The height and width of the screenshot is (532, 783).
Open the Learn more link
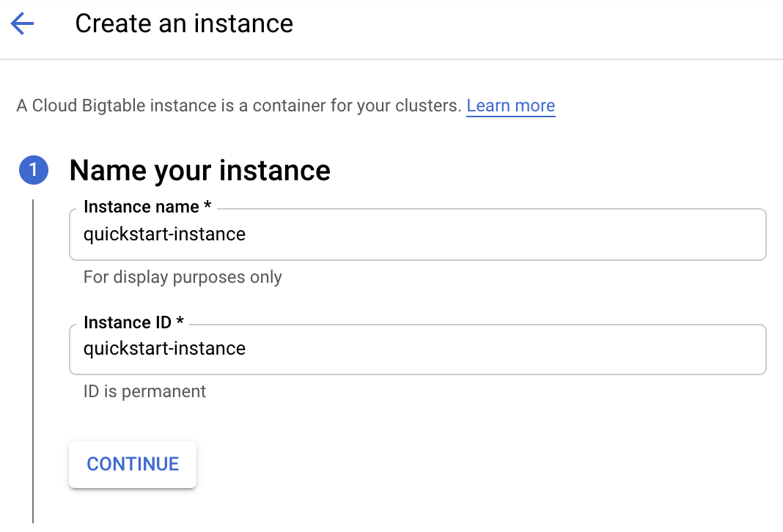pos(510,106)
